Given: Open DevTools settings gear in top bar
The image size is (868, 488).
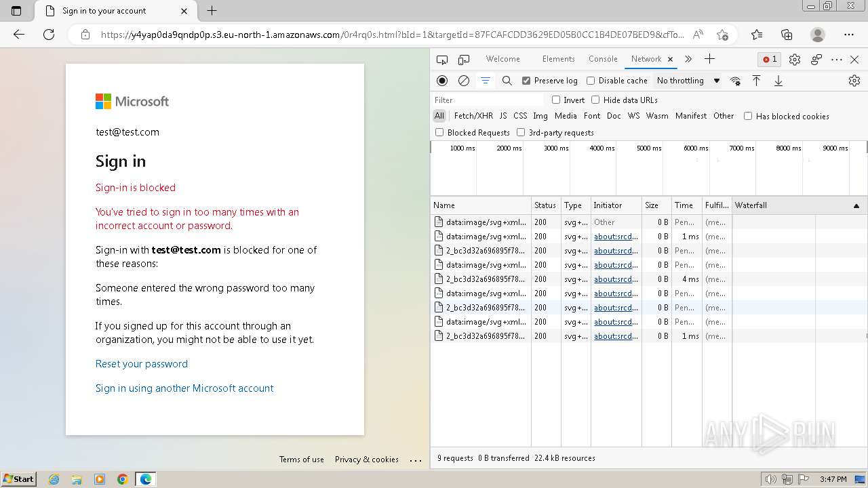Looking at the screenshot, I should tap(795, 60).
